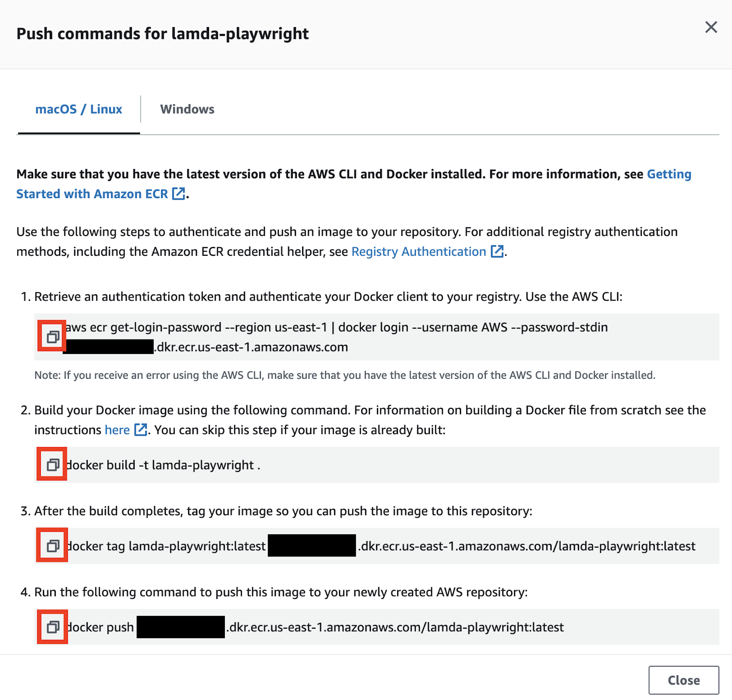Select the docker tag command text block
Viewport: 732px width, 700px height.
[364, 546]
